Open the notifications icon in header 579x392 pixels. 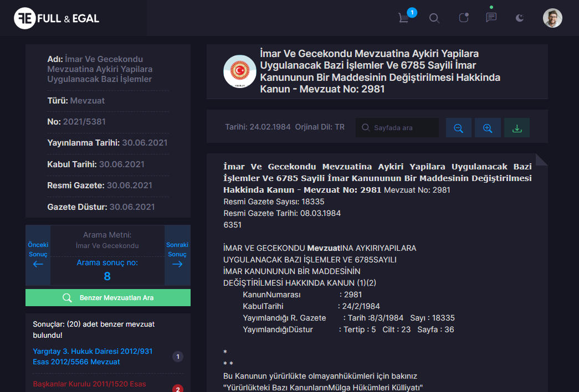click(x=463, y=18)
